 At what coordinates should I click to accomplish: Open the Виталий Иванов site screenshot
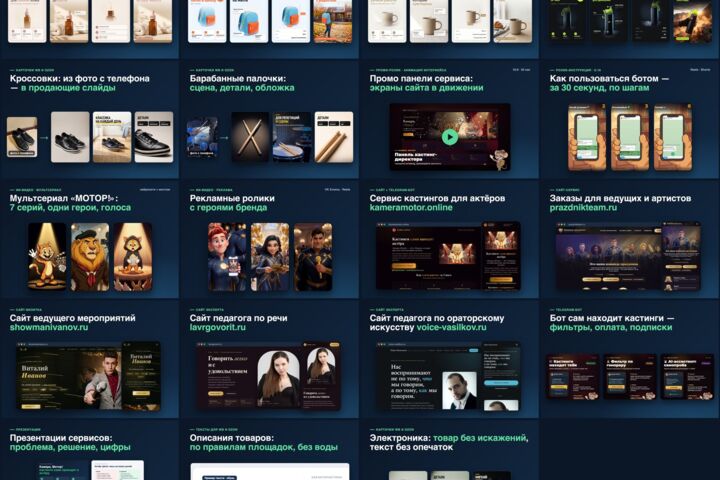(x=69, y=376)
